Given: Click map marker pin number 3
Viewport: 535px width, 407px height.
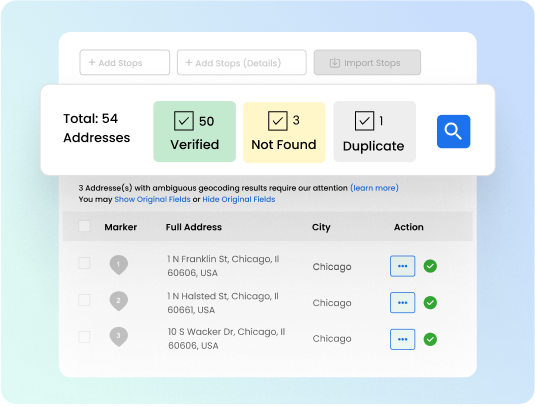Looking at the screenshot, I should (x=118, y=336).
